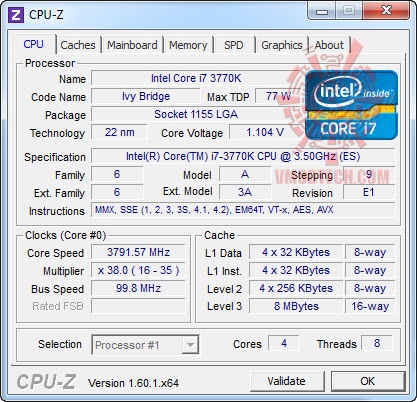Click the CPU-Z purple Z title icon
The image size is (417, 402).
pyautogui.click(x=16, y=15)
